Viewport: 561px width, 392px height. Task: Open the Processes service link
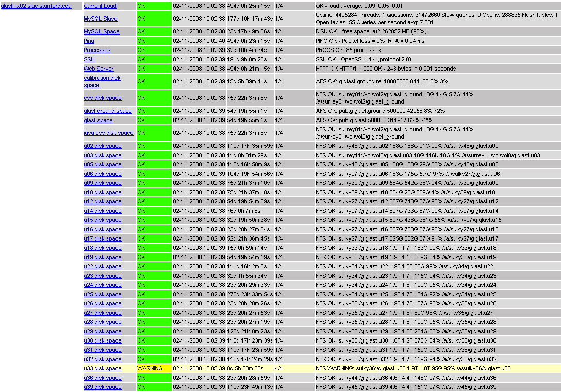point(97,50)
